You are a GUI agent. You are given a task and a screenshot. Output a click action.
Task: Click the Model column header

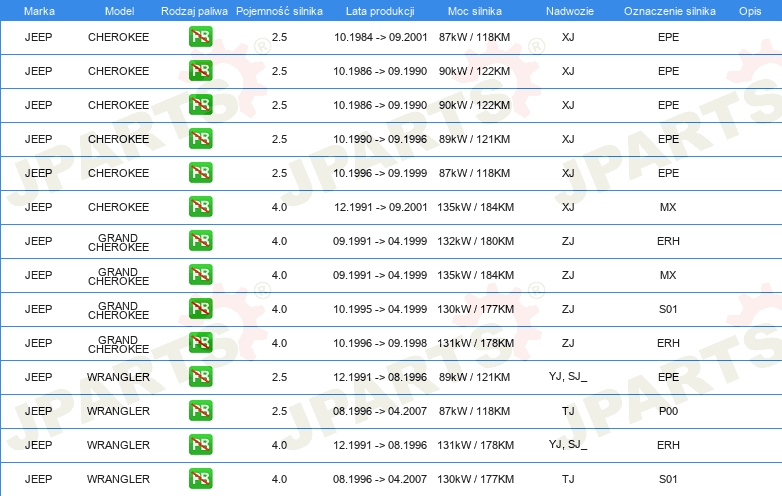[119, 11]
